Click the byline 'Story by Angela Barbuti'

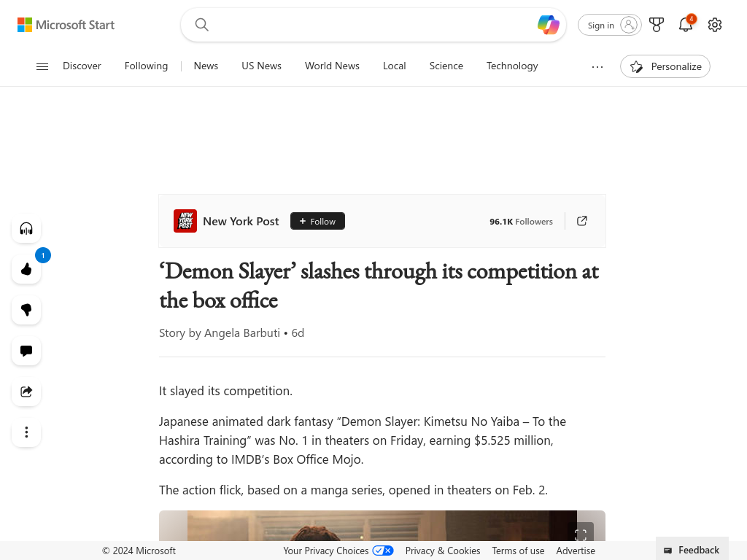pyautogui.click(x=220, y=332)
